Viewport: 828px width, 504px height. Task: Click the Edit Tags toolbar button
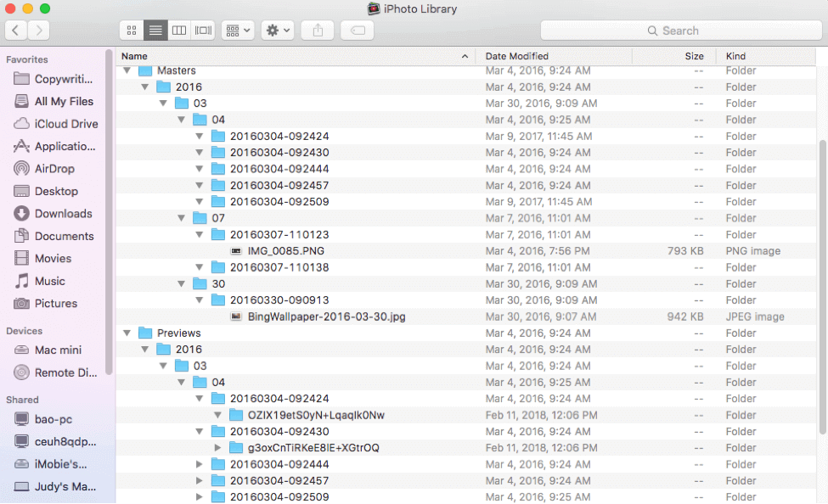pos(358,31)
